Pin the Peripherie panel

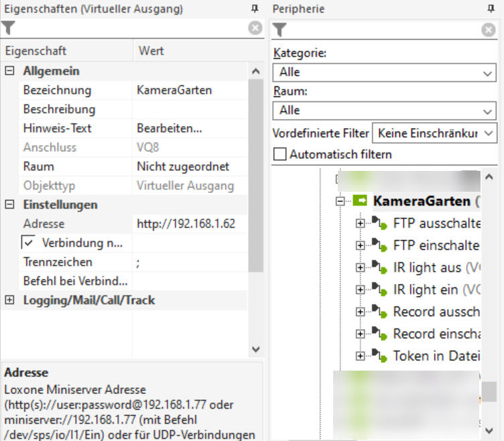pos(491,9)
